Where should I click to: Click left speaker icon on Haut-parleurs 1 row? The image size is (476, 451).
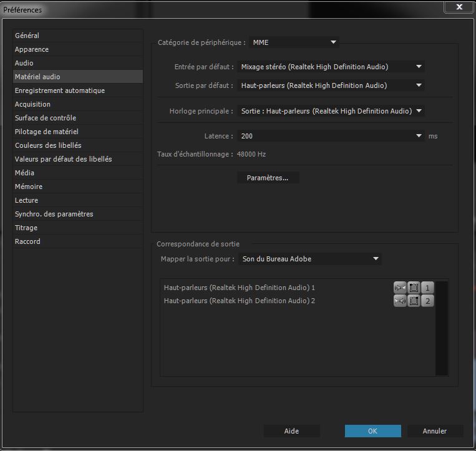[x=400, y=288]
